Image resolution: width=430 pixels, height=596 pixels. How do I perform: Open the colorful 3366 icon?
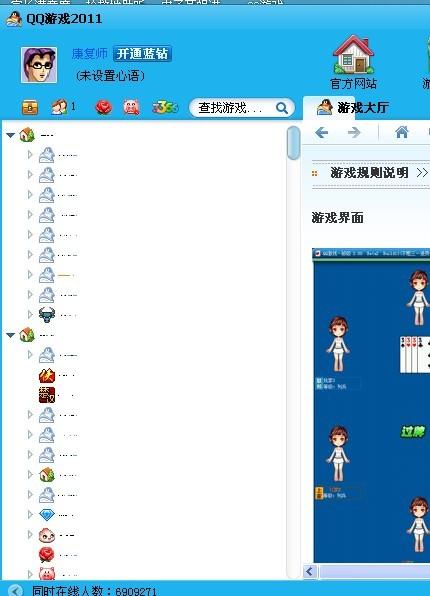click(165, 108)
